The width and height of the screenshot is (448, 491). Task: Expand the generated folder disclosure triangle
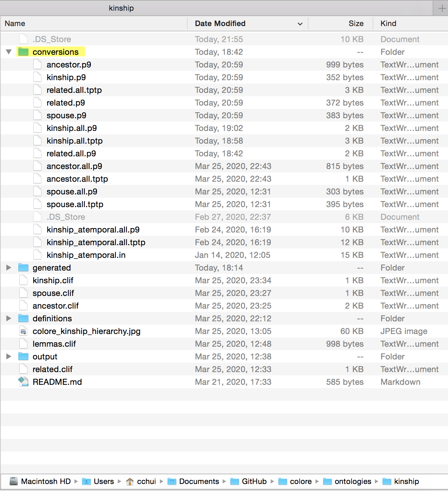(9, 268)
